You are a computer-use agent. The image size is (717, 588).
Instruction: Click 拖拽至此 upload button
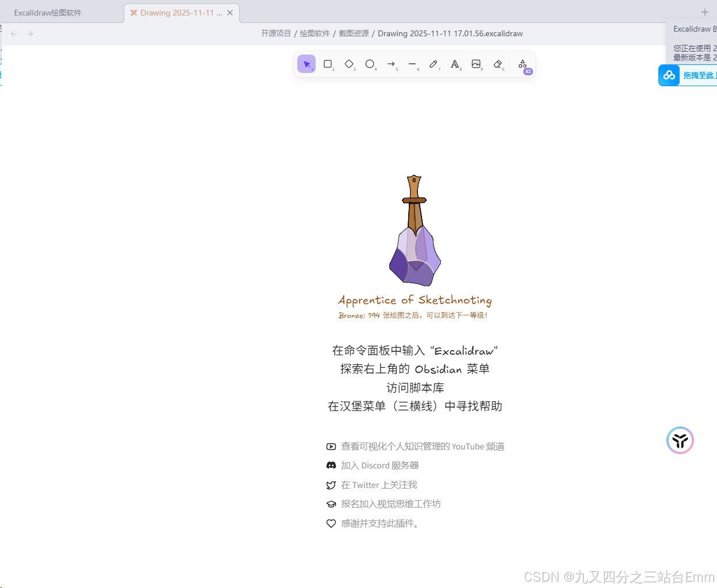(x=699, y=75)
